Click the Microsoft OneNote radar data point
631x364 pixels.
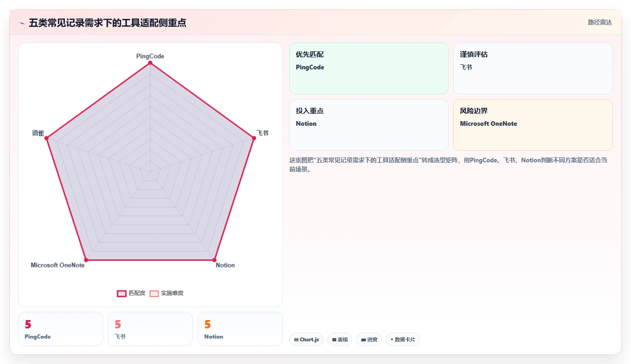click(x=86, y=260)
